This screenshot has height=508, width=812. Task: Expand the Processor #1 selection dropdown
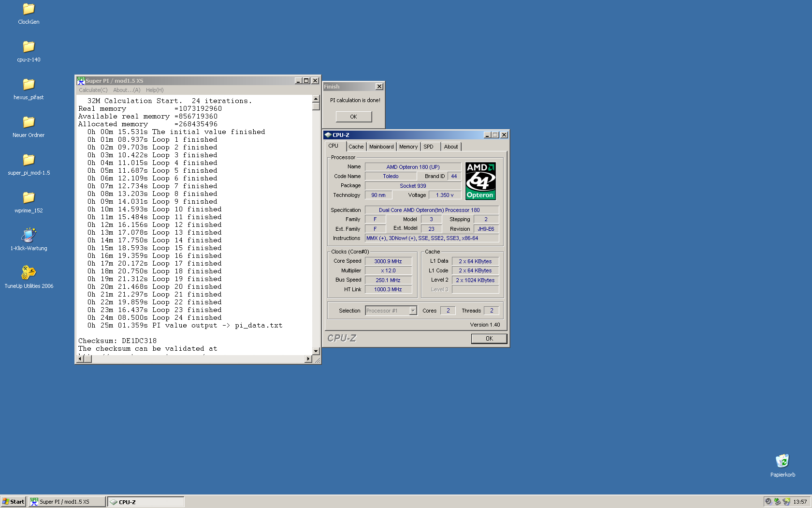[x=413, y=311]
